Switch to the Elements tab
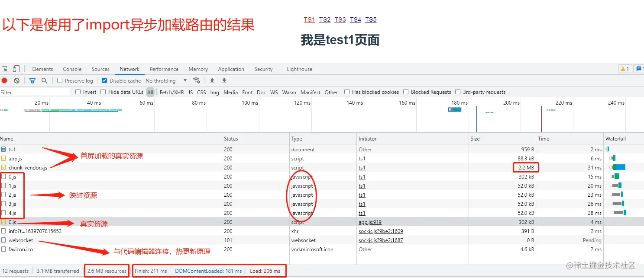Viewport: 644px width, 278px height. [x=42, y=69]
